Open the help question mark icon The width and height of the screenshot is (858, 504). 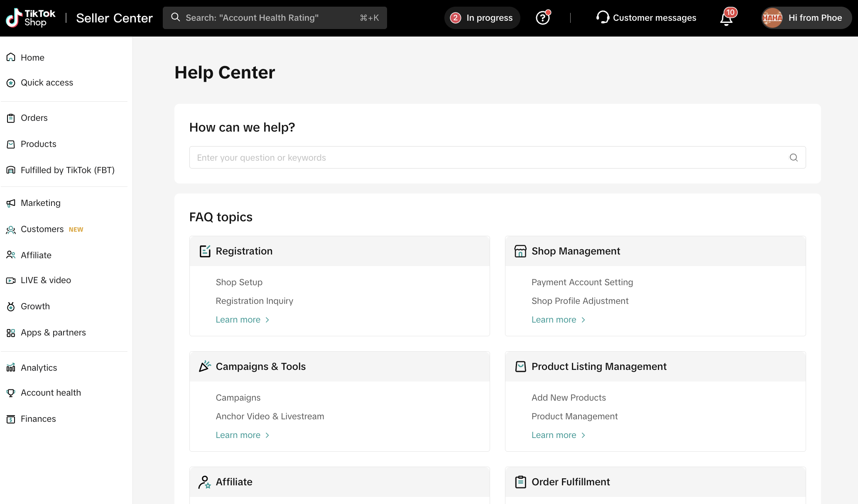[542, 18]
